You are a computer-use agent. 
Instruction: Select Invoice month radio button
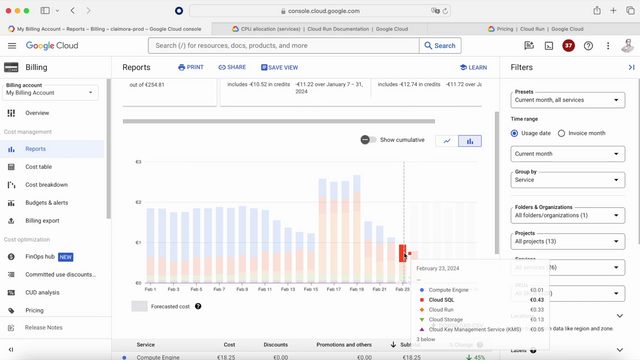click(x=561, y=133)
